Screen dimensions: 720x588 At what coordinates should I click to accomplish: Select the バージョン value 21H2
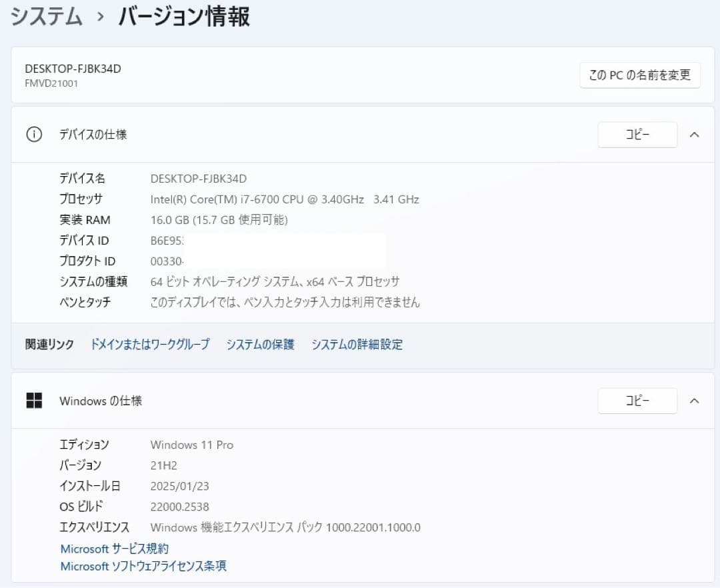click(x=163, y=465)
